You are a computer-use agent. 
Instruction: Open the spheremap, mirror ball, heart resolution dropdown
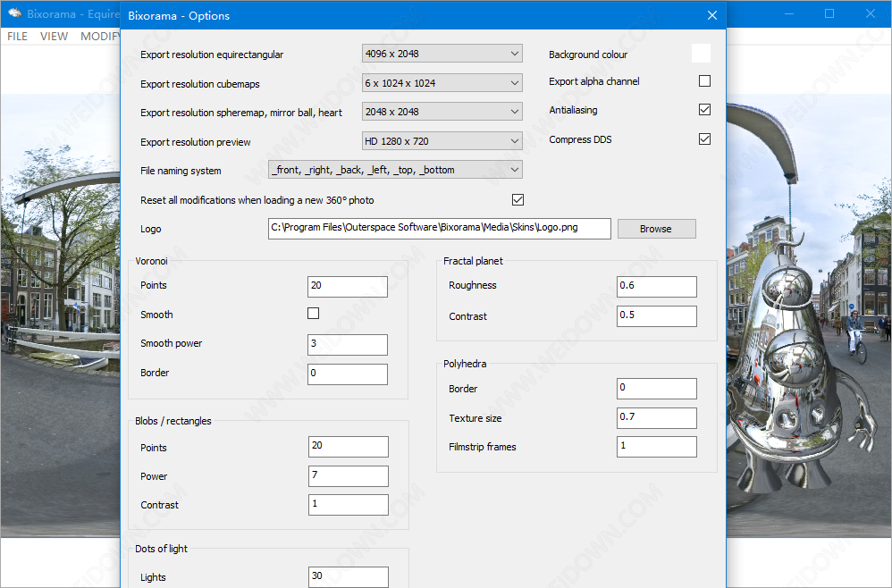(x=442, y=112)
